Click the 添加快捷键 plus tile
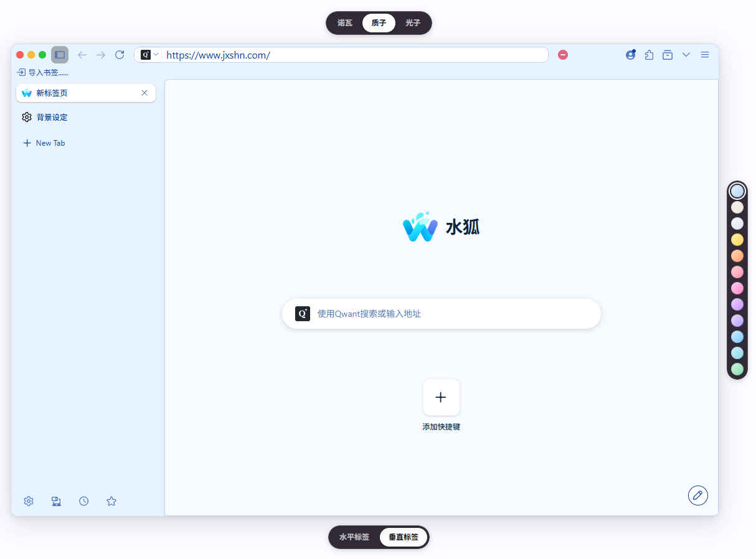This screenshot has width=756, height=559. coord(442,397)
